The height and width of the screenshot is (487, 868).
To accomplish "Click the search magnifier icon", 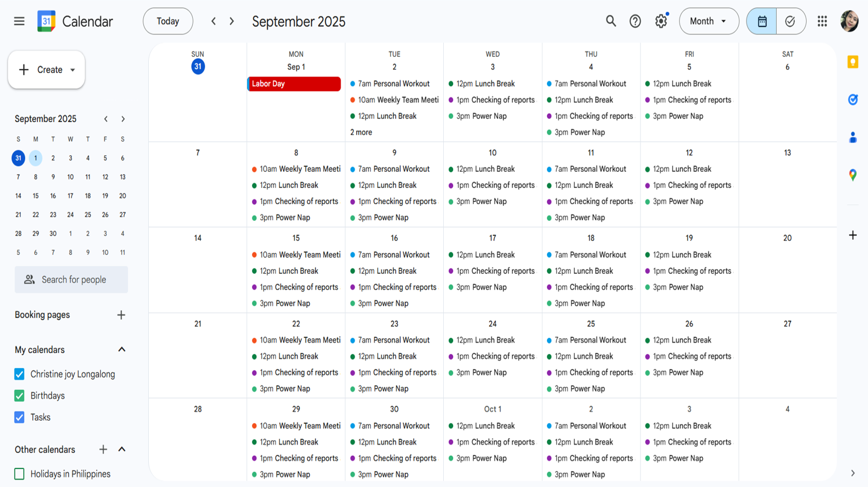I will [x=611, y=21].
